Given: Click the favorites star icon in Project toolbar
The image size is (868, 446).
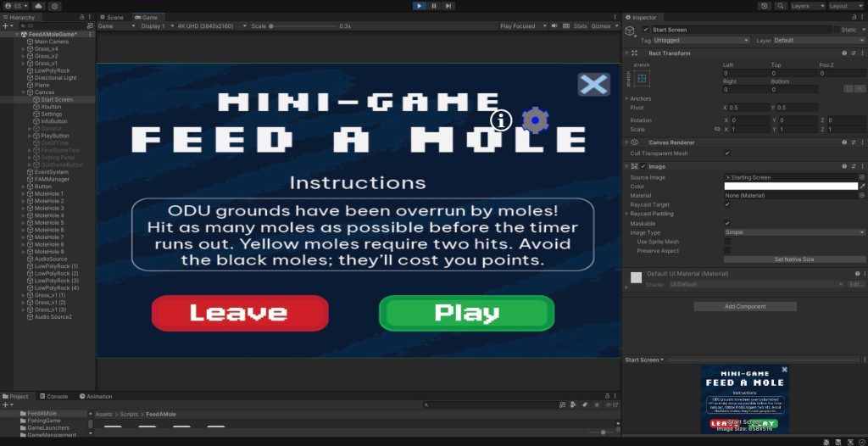Looking at the screenshot, I should click(x=597, y=405).
